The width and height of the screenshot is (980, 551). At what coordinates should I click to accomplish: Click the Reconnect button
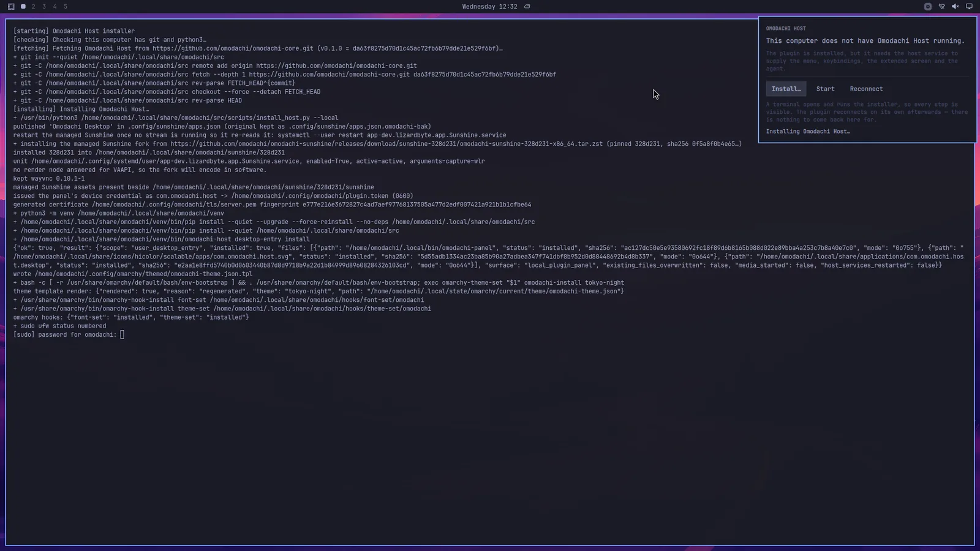coord(866,89)
